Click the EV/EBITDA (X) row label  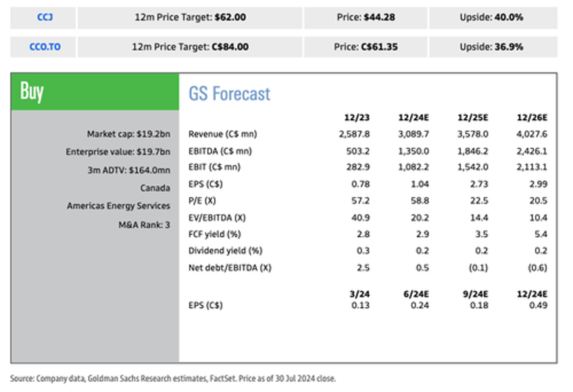217,218
